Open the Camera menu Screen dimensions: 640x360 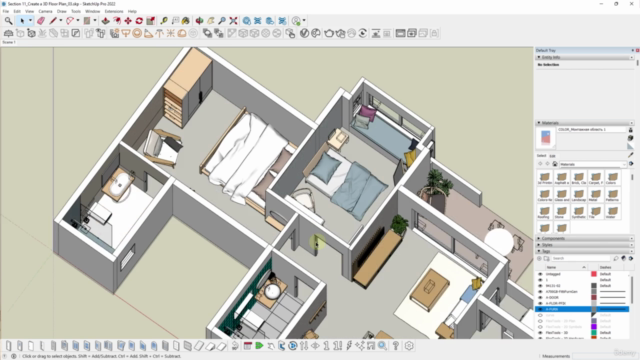pyautogui.click(x=45, y=11)
